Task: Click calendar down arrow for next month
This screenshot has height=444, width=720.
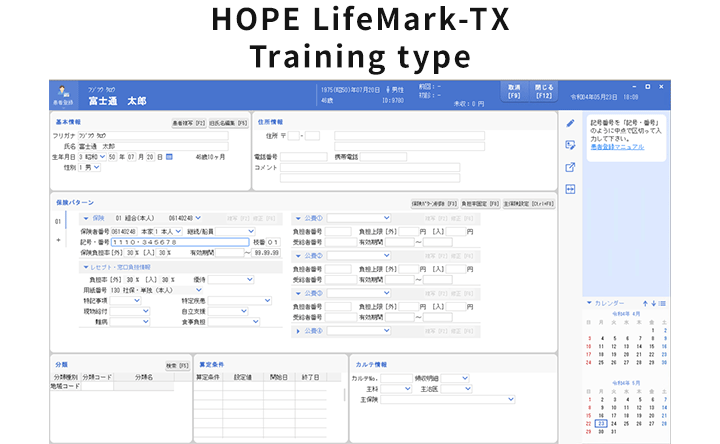Action: (x=654, y=303)
